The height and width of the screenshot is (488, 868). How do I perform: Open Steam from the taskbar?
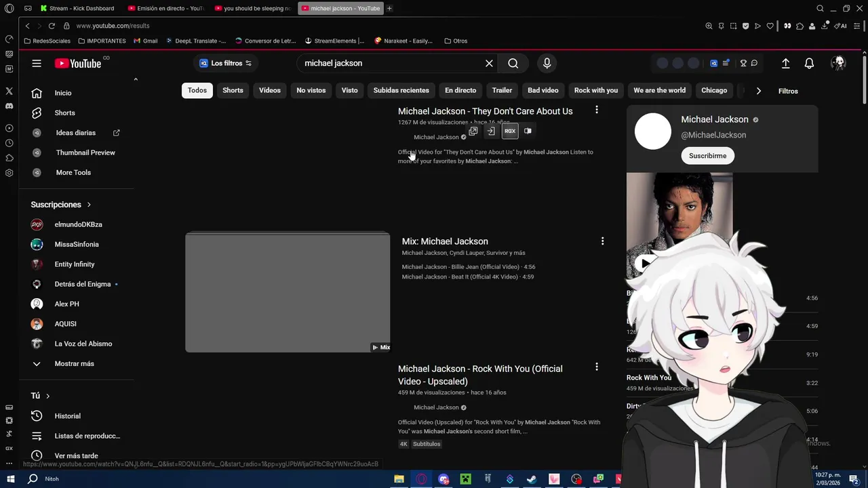[x=532, y=479]
